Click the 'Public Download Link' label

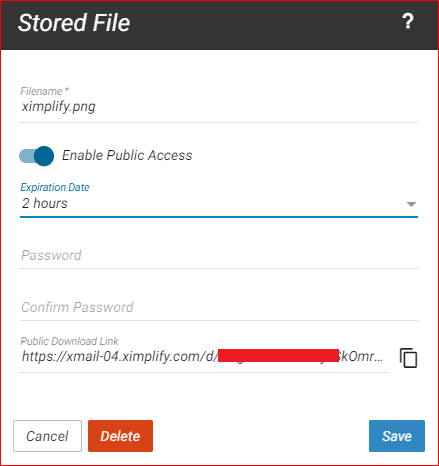coord(69,341)
